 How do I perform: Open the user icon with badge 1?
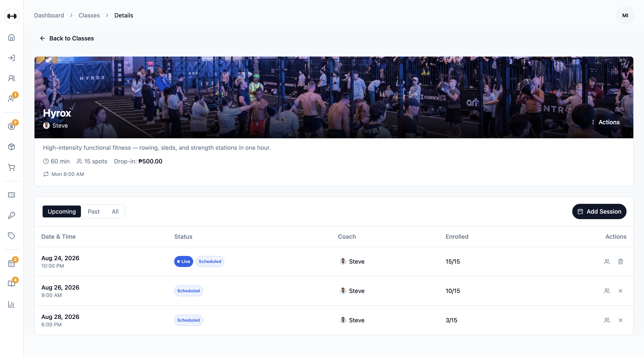tap(11, 99)
